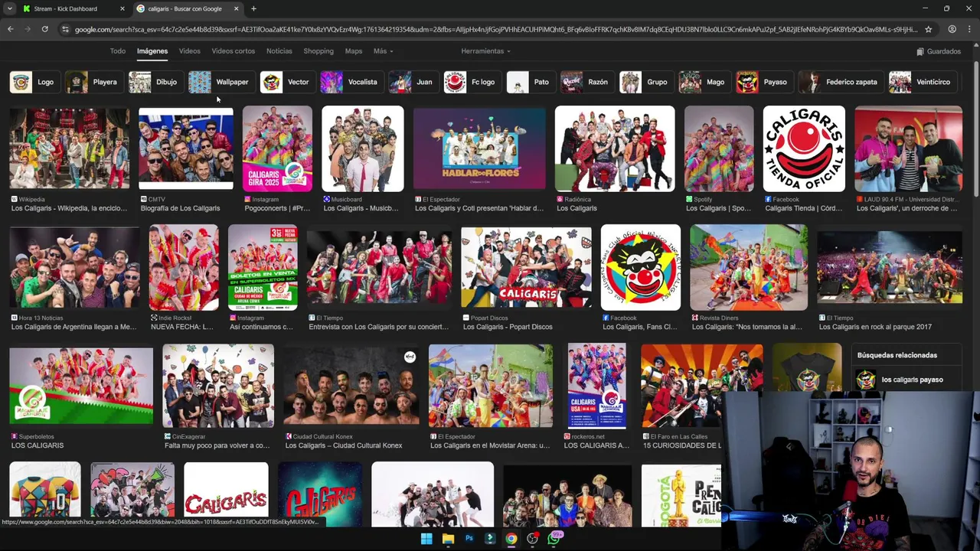Screen dimensions: 980x551
Task: Open the Shopping results tab
Action: pyautogui.click(x=318, y=51)
